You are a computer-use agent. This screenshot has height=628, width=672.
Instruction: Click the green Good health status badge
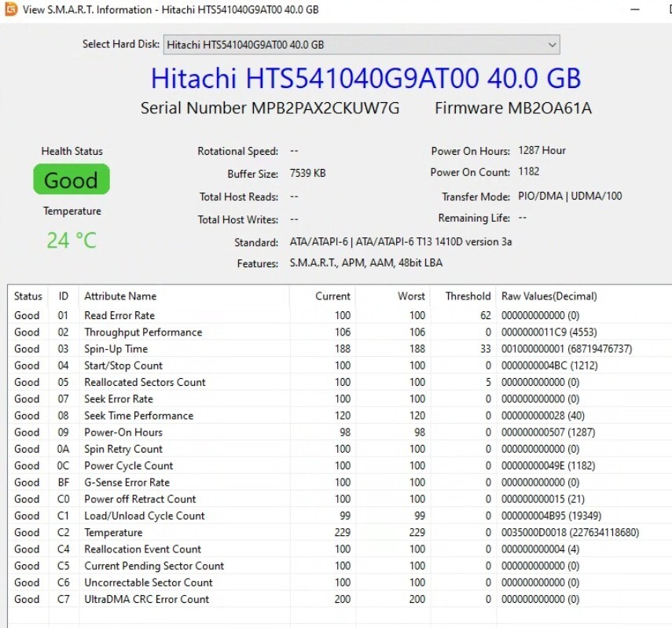click(72, 179)
